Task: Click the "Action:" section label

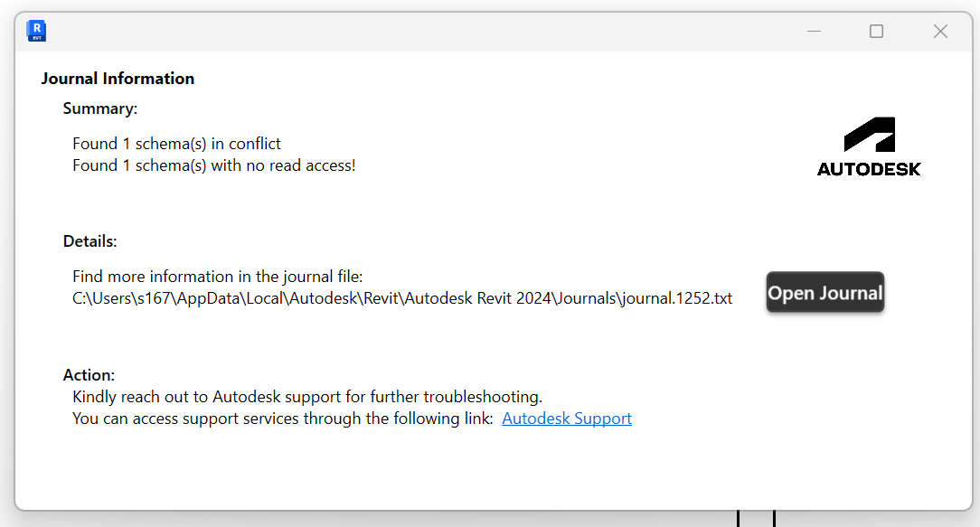Action: (x=89, y=375)
